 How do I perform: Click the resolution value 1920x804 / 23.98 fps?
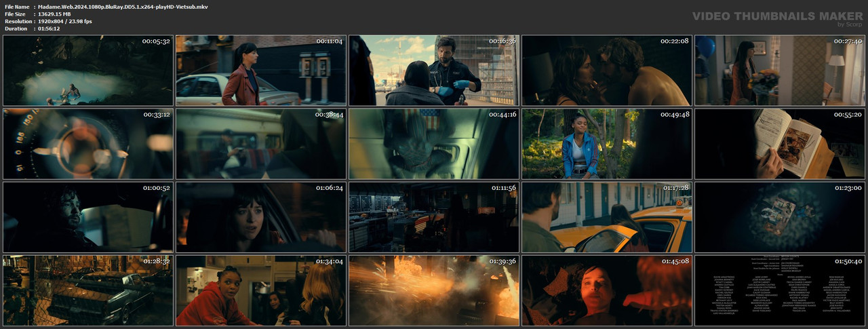[x=65, y=21]
